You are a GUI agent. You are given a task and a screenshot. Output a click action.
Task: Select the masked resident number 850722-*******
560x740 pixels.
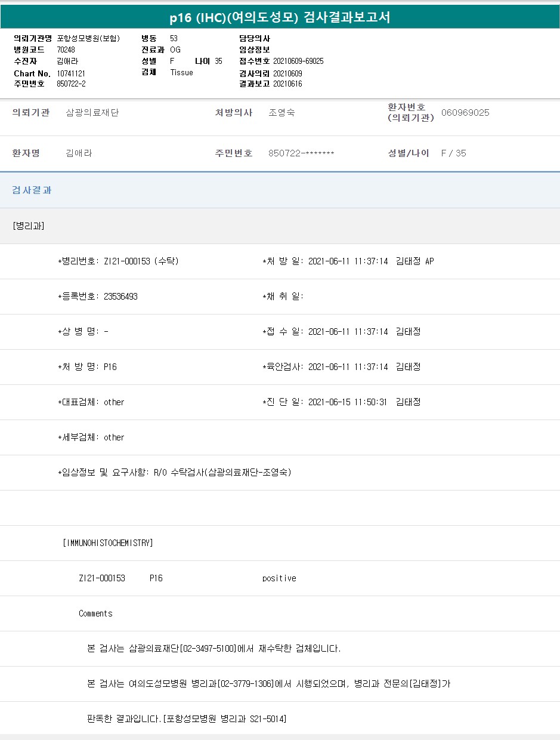[x=301, y=153]
